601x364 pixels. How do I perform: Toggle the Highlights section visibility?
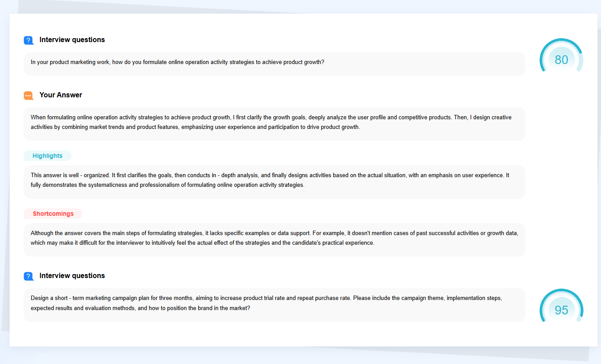tap(47, 156)
